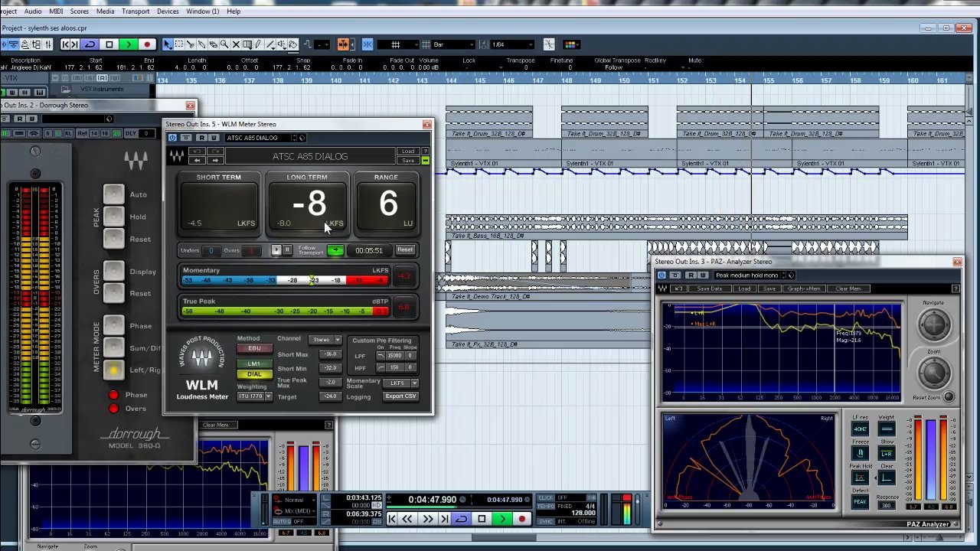Toggle Autoscroll in the toolbar
980x551 pixels.
pyautogui.click(x=343, y=44)
